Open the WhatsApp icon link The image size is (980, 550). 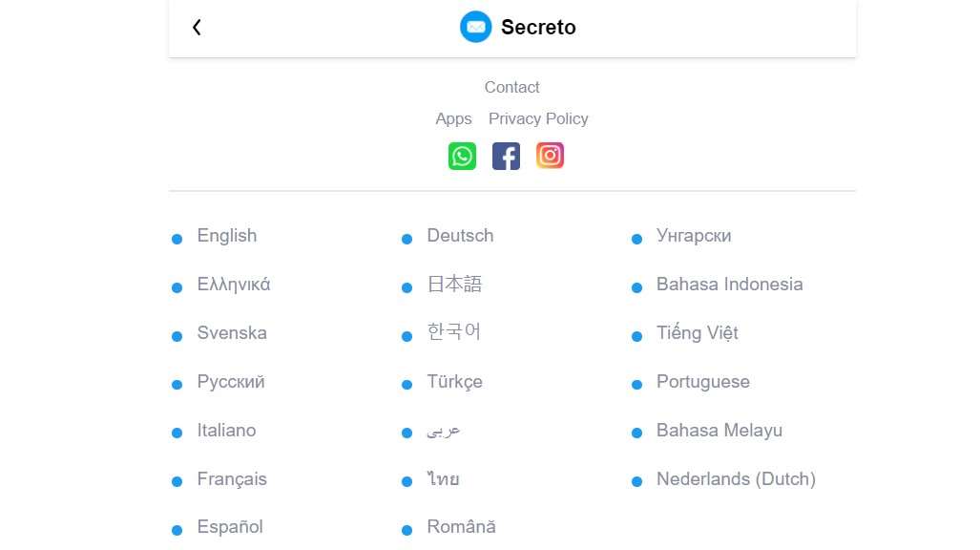(x=462, y=156)
